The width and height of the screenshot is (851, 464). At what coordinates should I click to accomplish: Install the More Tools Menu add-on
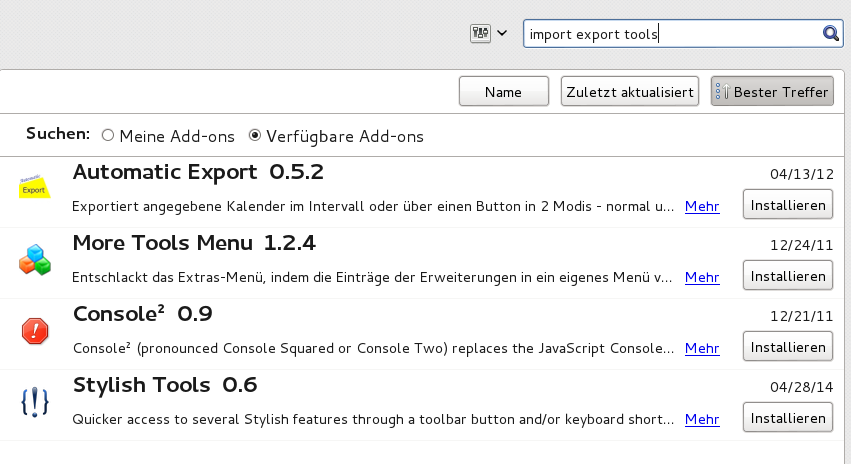click(788, 276)
